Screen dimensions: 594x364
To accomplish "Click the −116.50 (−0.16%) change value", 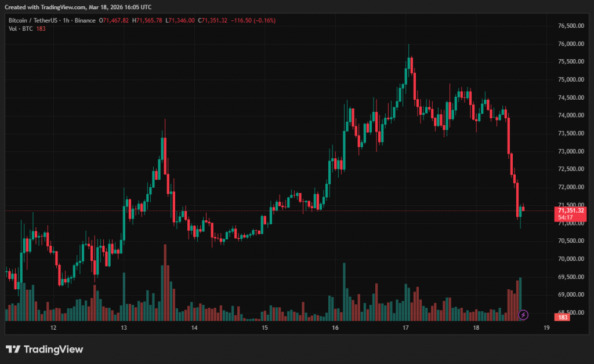I will tap(253, 20).
